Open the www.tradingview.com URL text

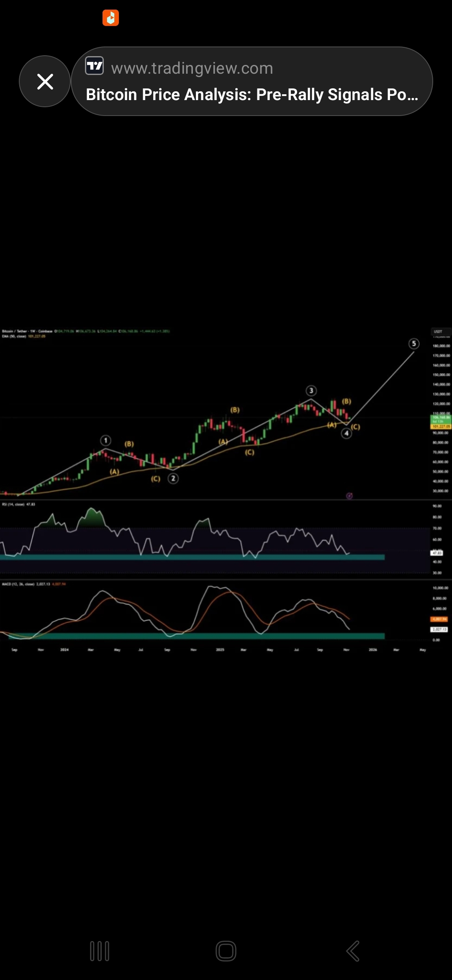192,68
